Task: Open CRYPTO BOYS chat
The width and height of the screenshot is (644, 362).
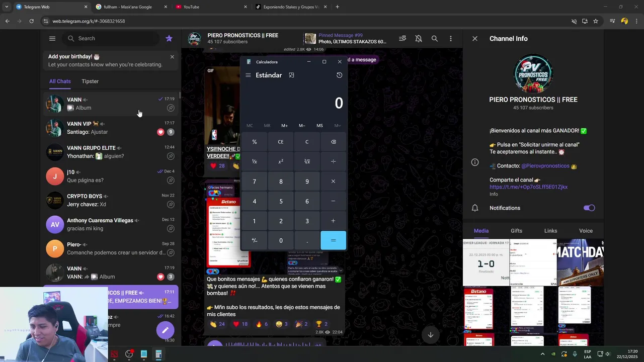Action: click(x=111, y=200)
